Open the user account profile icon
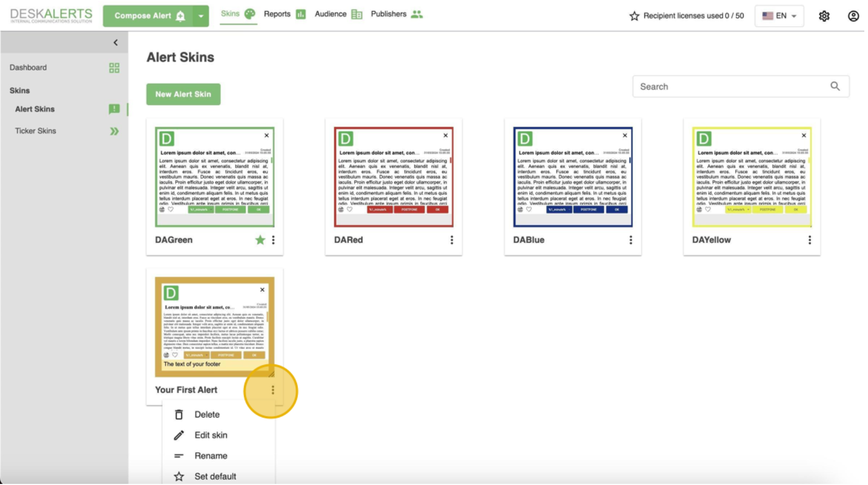The width and height of the screenshot is (868, 485). (x=853, y=16)
